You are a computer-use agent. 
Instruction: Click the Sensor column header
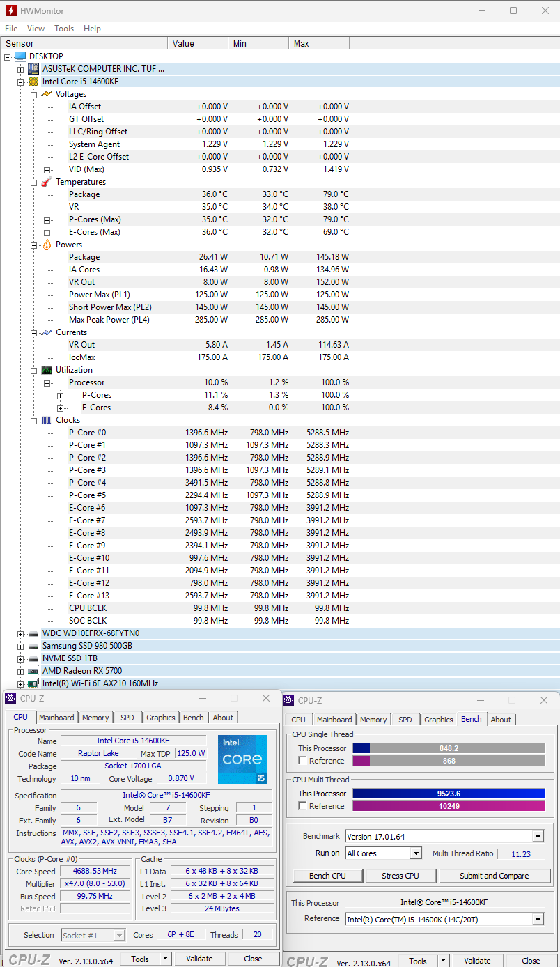pos(84,43)
